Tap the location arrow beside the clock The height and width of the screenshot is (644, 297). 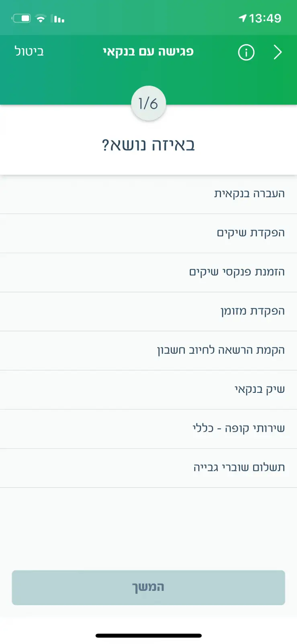click(242, 18)
